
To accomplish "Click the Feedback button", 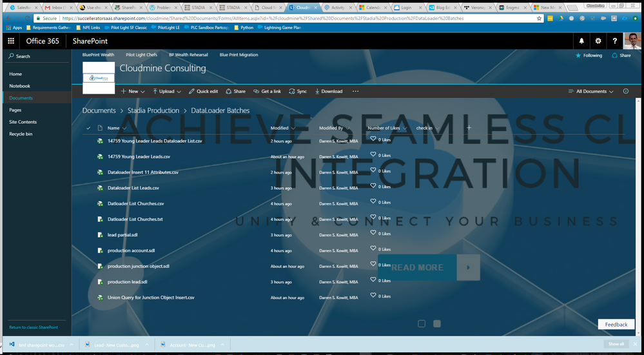I will pos(616,324).
